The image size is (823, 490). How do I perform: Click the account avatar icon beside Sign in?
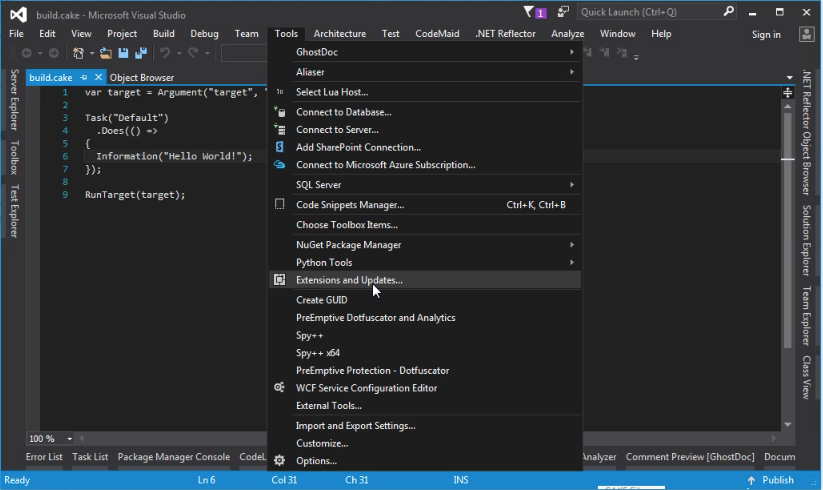pos(806,34)
